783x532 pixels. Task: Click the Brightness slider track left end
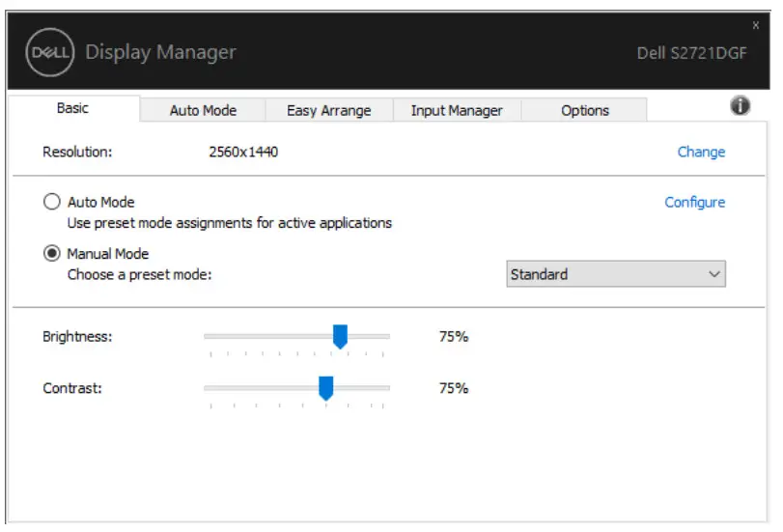(x=208, y=336)
